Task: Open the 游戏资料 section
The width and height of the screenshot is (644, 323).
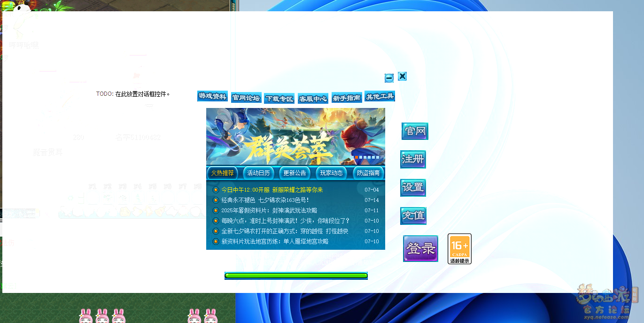Action: pyautogui.click(x=212, y=96)
